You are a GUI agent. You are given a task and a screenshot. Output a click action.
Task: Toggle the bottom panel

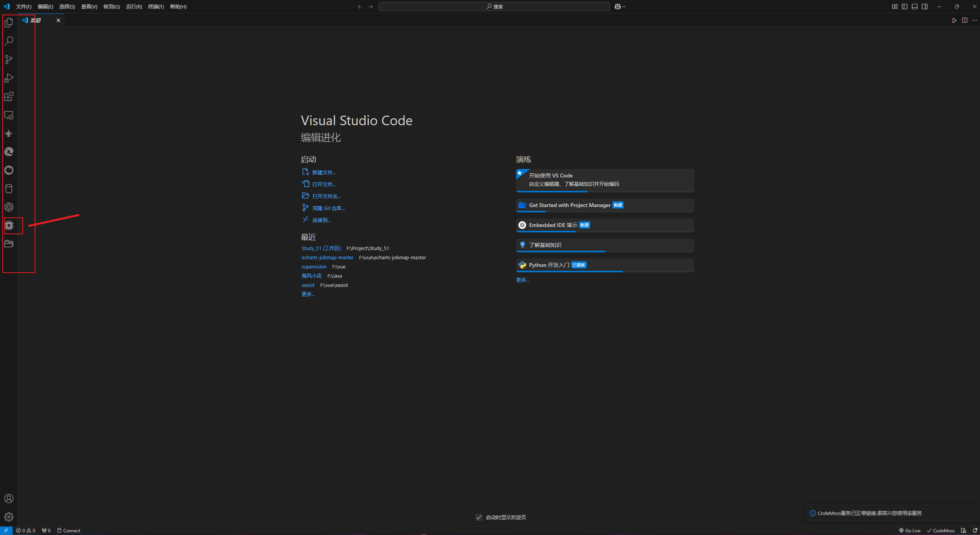[x=915, y=7]
